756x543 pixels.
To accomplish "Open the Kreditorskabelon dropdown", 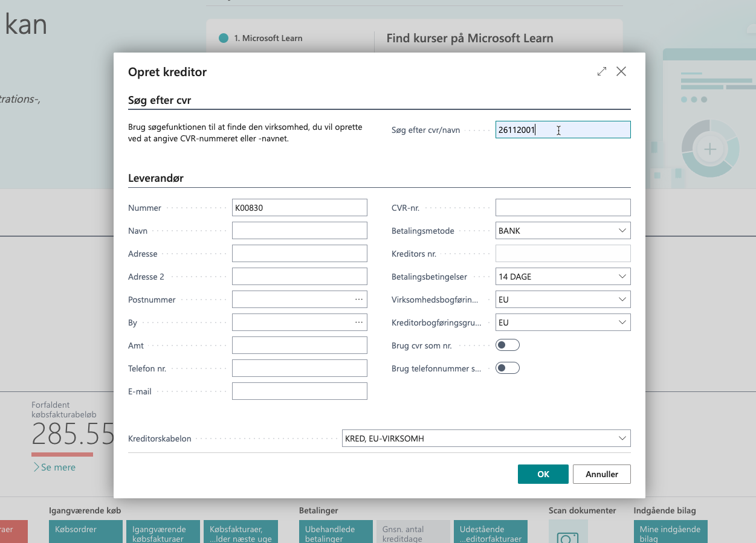I will coord(622,439).
